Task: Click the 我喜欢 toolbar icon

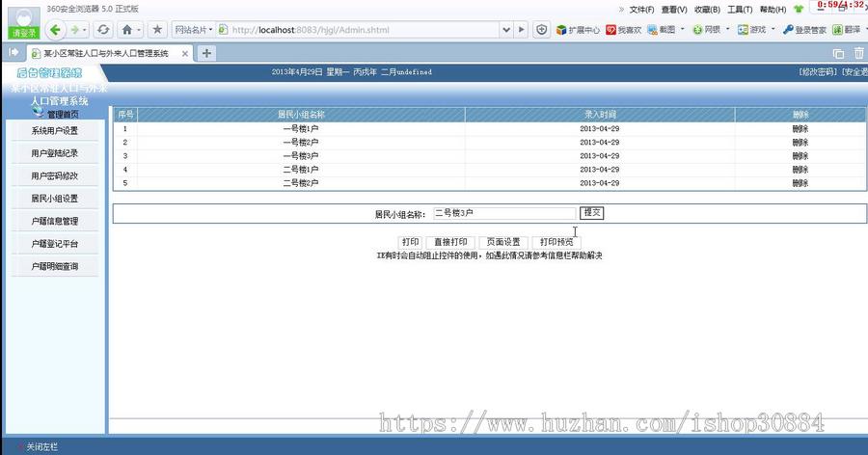Action: click(x=624, y=30)
